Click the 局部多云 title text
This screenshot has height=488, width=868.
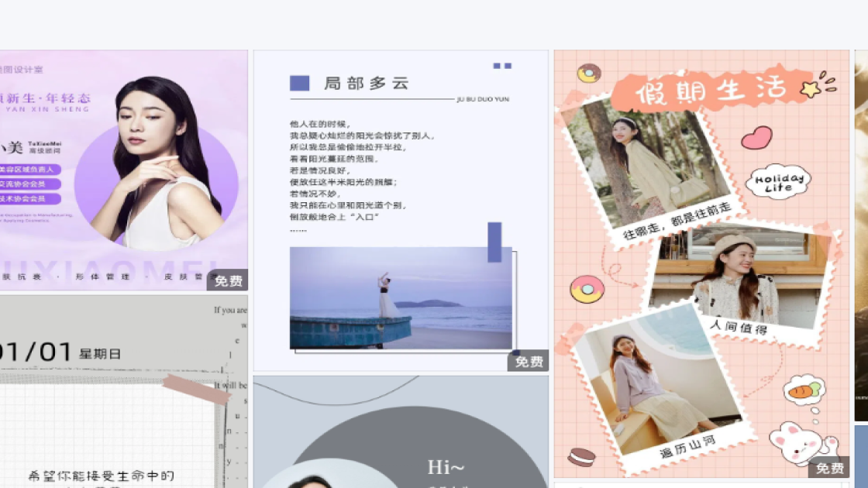point(366,84)
